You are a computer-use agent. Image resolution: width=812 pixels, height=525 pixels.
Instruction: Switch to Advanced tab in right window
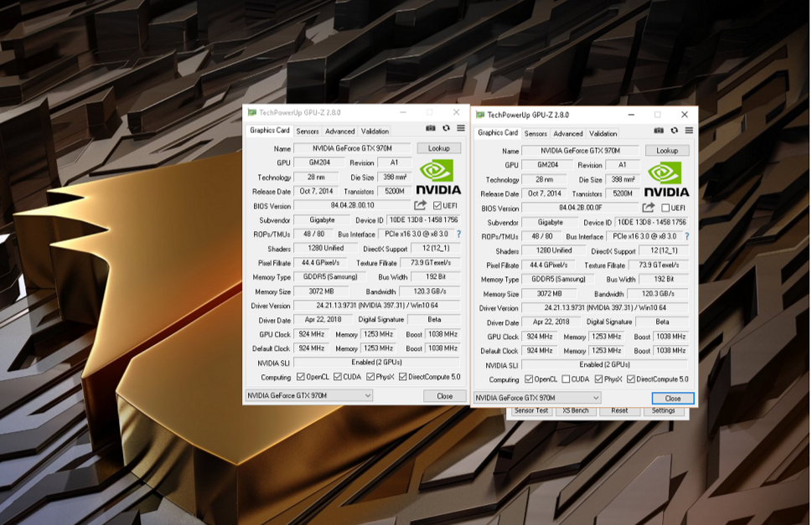pyautogui.click(x=568, y=133)
